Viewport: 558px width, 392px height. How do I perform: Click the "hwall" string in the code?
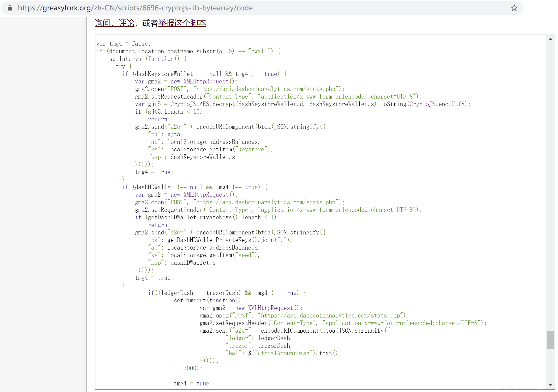259,51
